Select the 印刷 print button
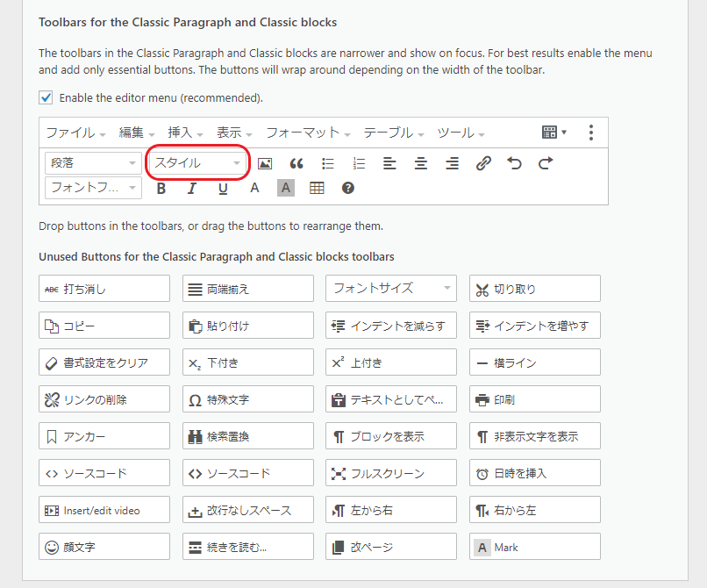The width and height of the screenshot is (707, 588). [x=535, y=399]
